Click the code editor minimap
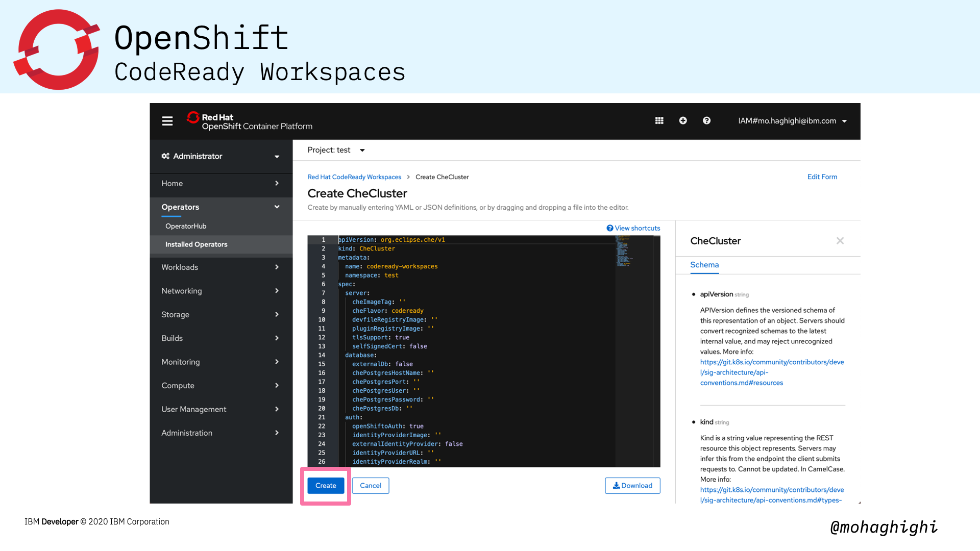 pos(625,253)
